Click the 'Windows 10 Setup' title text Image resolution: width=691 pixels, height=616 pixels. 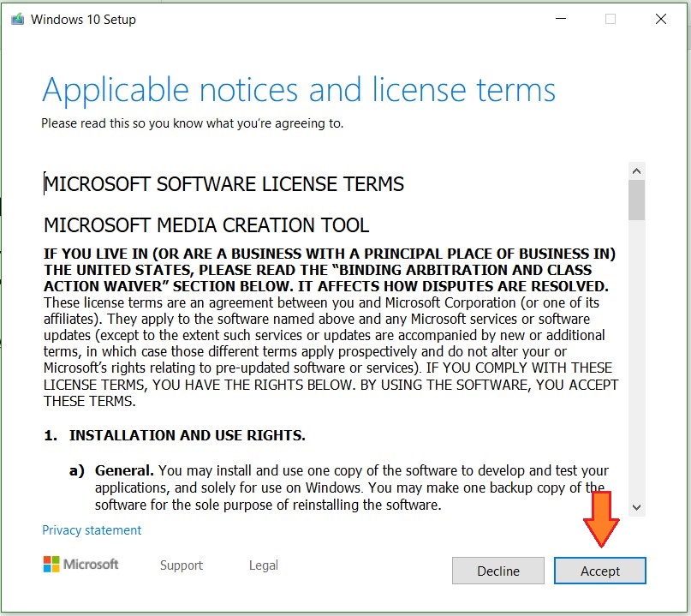(83, 20)
